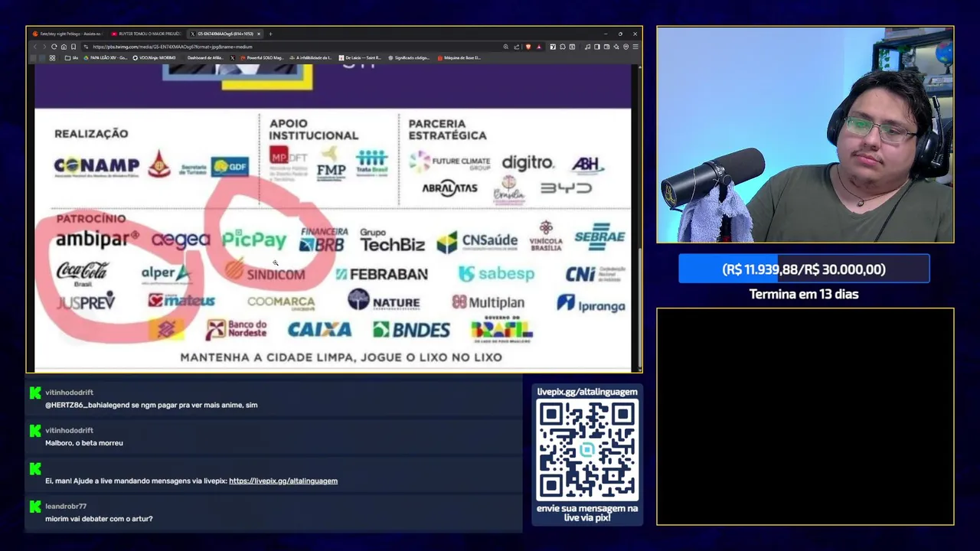Open Leo AI sparkle icon
The image size is (980, 551).
point(616,47)
